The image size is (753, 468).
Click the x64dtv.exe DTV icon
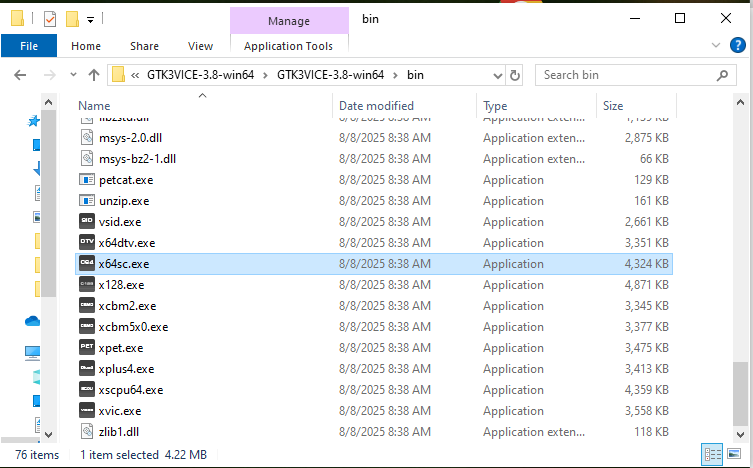(87, 242)
